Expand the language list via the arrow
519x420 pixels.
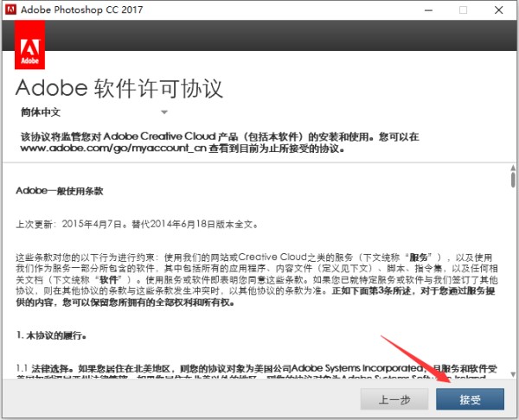point(163,112)
